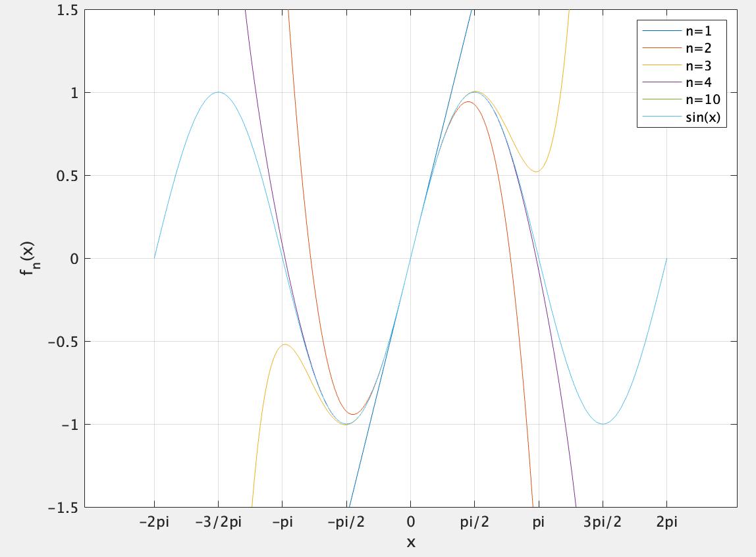This screenshot has width=756, height=557.
Task: Click the purple n=4 legend line sample
Action: point(661,82)
